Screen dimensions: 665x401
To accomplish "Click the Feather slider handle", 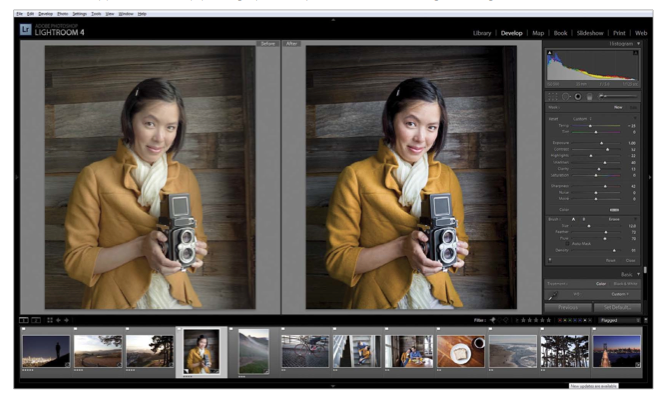I will (606, 232).
